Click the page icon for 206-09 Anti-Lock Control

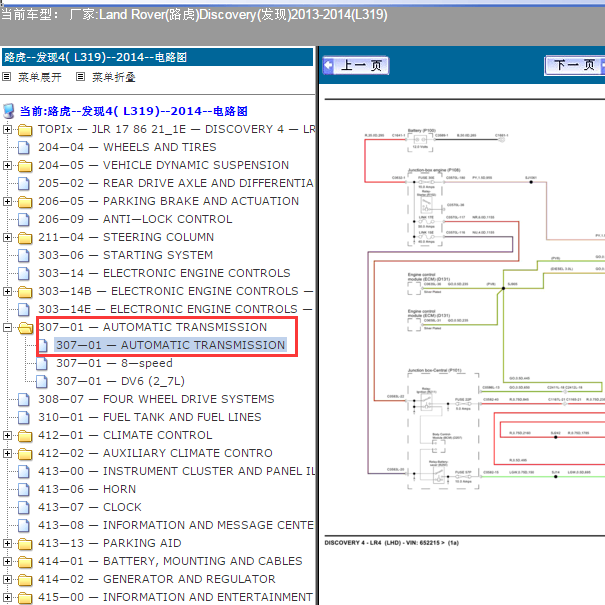[x=24, y=220]
